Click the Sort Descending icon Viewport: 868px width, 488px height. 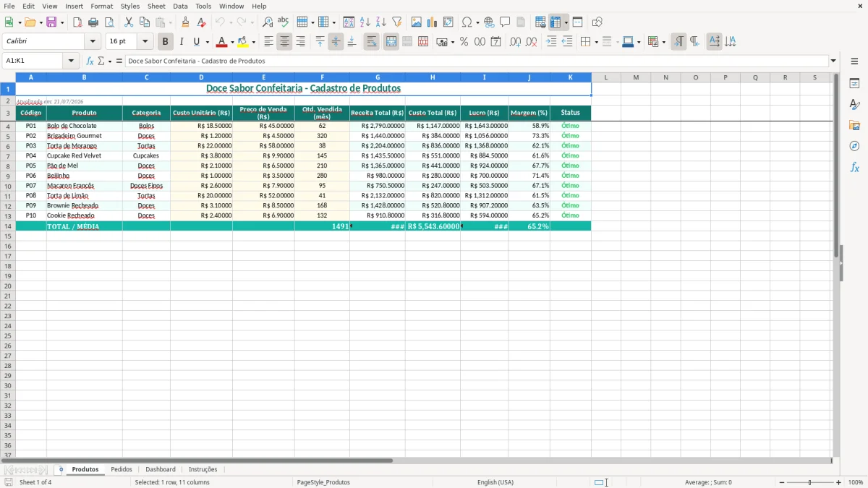381,22
